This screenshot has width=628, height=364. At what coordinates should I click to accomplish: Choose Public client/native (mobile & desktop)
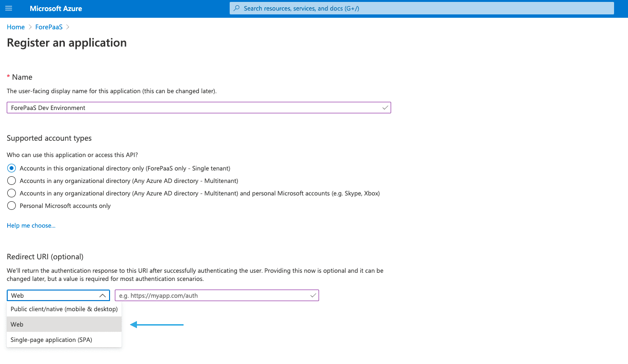[64, 309]
